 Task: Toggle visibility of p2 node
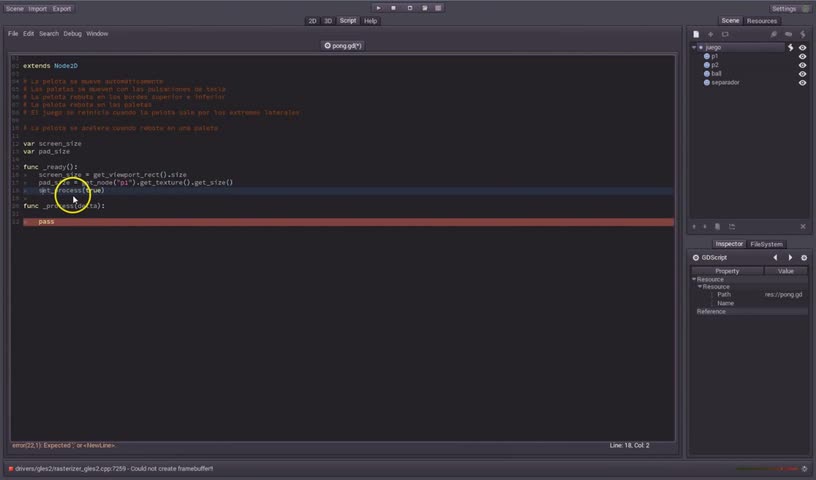point(802,65)
